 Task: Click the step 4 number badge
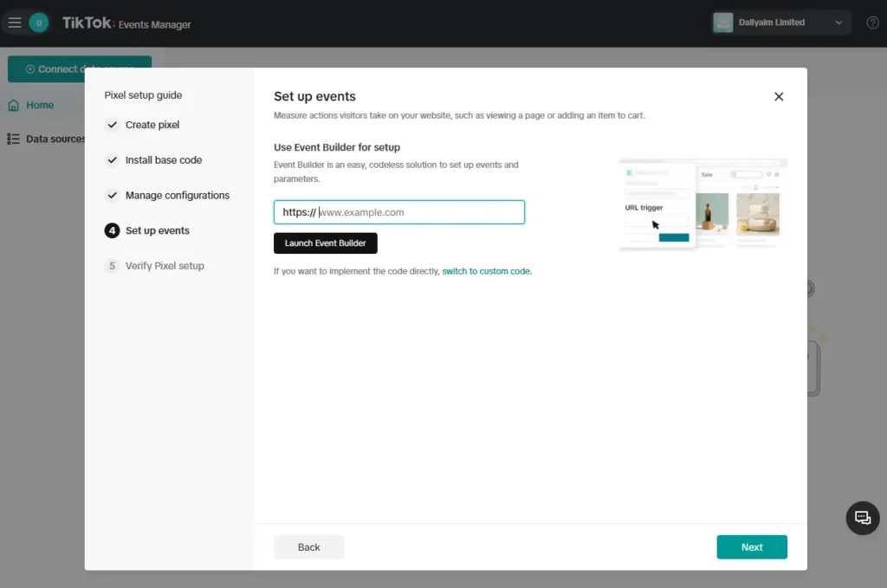pyautogui.click(x=112, y=230)
